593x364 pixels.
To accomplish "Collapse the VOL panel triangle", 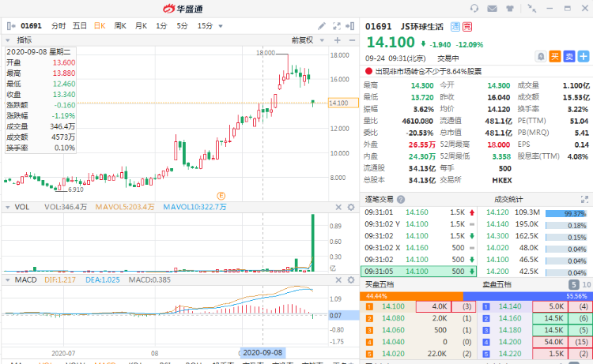I will pos(8,207).
